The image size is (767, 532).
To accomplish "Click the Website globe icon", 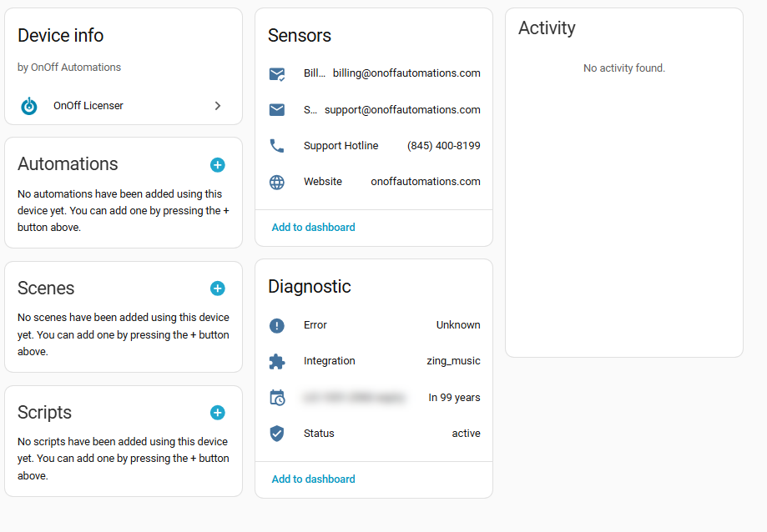I will (277, 182).
